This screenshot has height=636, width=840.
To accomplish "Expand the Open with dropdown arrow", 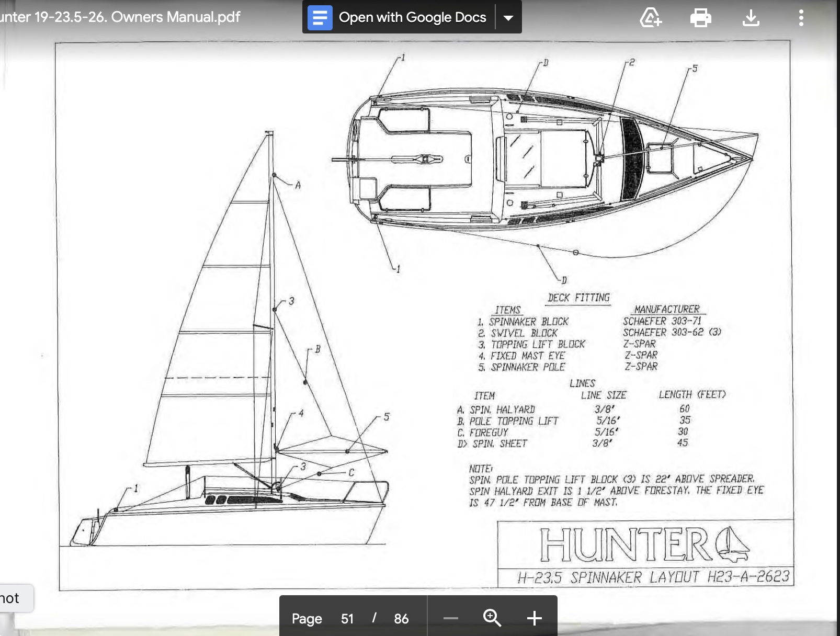I will click(508, 18).
